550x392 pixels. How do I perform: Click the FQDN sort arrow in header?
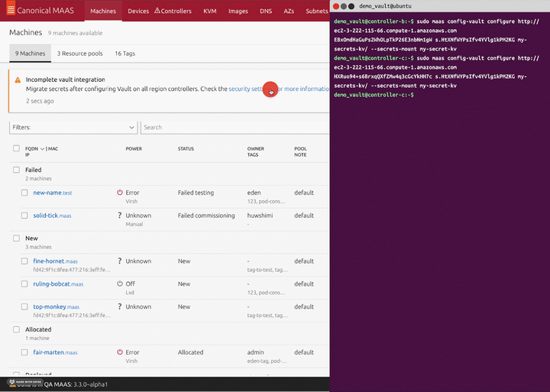tap(42, 149)
